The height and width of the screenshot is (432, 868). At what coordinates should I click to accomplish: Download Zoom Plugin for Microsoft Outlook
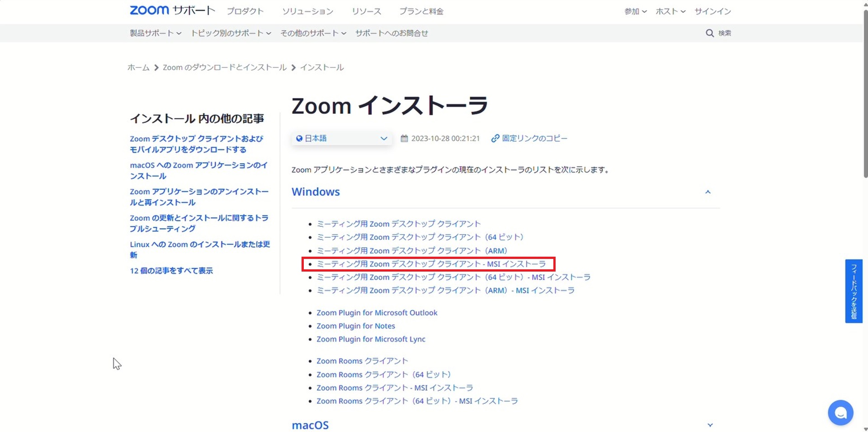pos(377,313)
